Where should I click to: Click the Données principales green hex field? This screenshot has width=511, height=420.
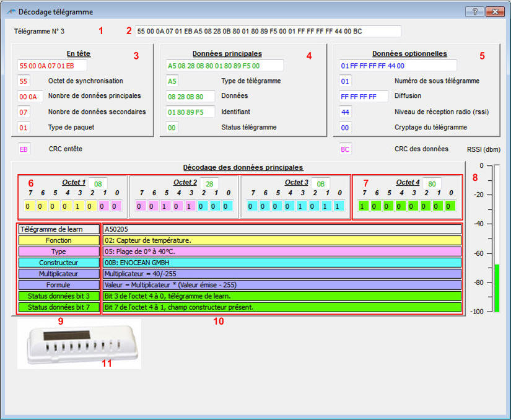click(x=224, y=66)
